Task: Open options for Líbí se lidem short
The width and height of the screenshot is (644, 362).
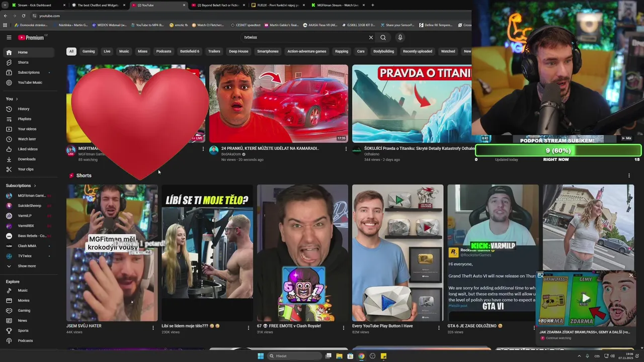Action: (x=248, y=327)
